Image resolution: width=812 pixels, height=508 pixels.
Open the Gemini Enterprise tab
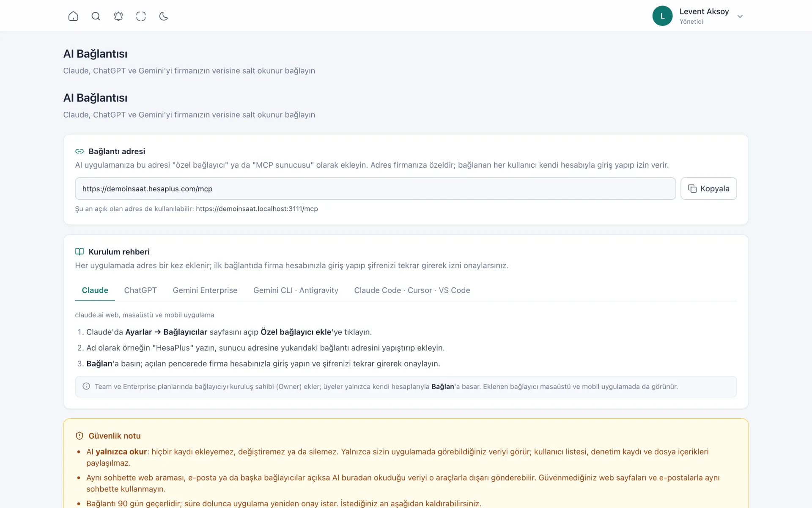[205, 290]
